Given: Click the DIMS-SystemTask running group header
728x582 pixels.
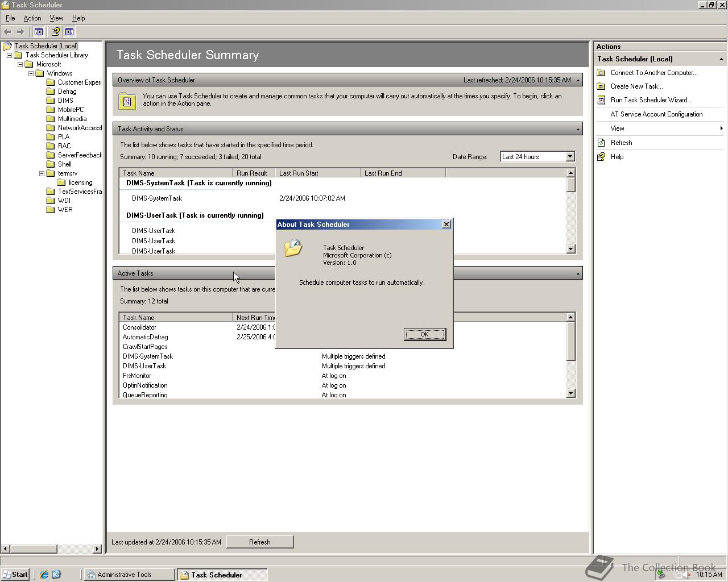Looking at the screenshot, I should click(x=199, y=183).
